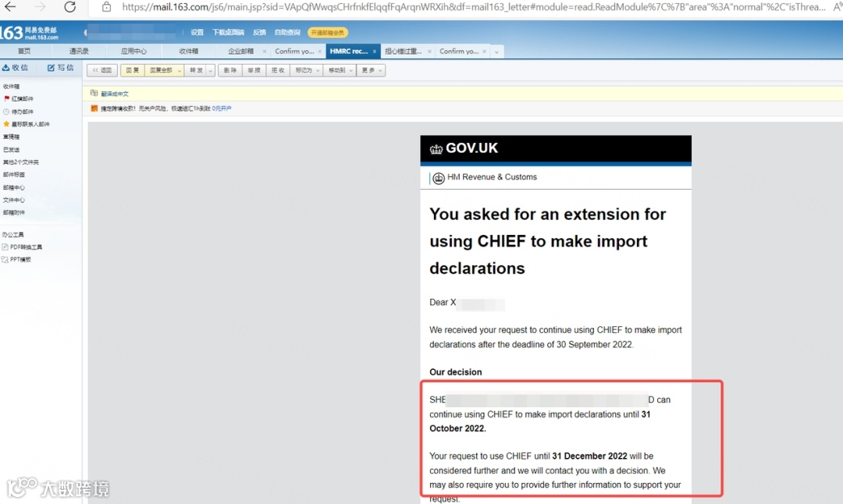Click the 拒收 reject button
843x504 pixels.
click(x=277, y=70)
